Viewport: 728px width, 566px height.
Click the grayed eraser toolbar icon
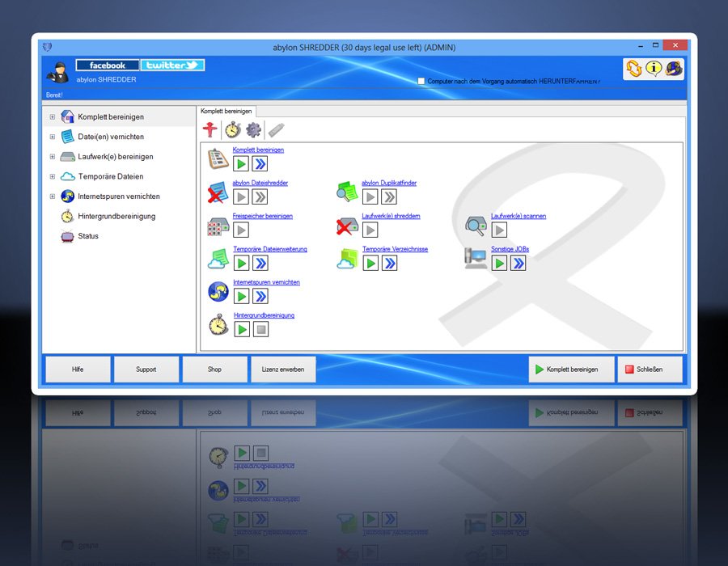click(x=277, y=130)
